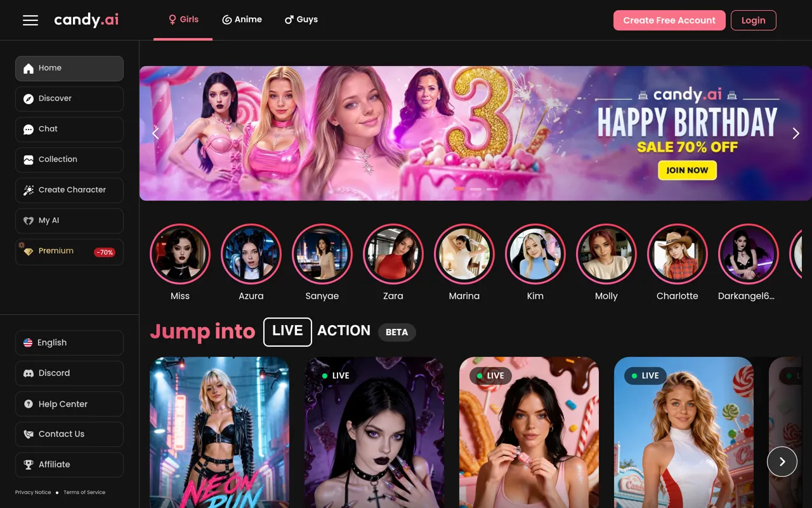Click the -70% Premium discount badge
This screenshot has width=812, height=508.
click(x=105, y=252)
